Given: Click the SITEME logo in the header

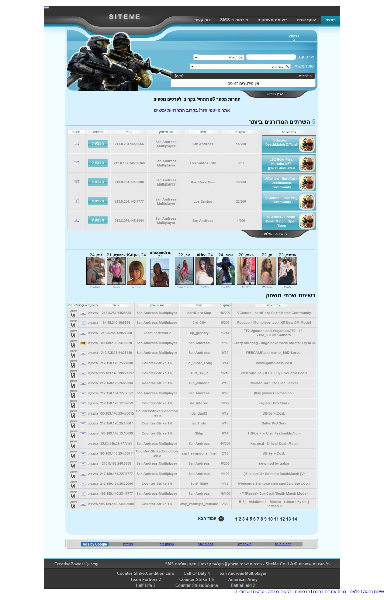Looking at the screenshot, I should (x=124, y=17).
